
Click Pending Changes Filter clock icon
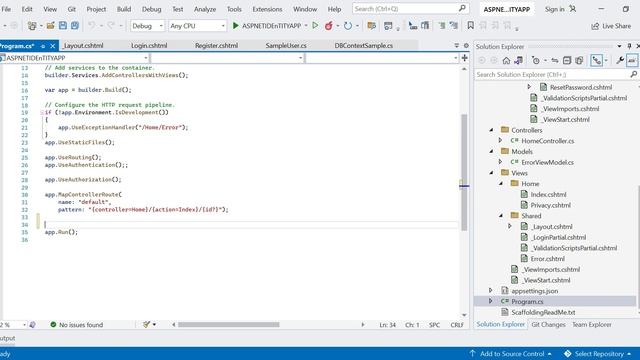pyautogui.click(x=536, y=61)
